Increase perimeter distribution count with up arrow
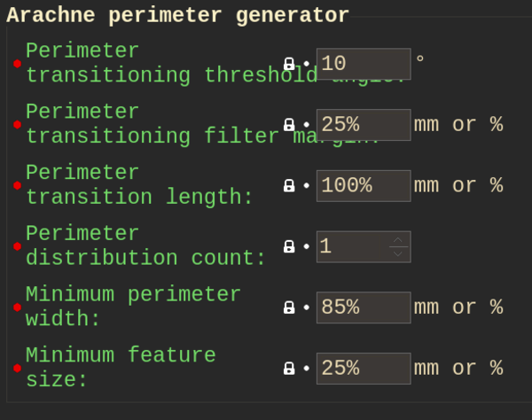The image size is (532, 420). (x=398, y=240)
